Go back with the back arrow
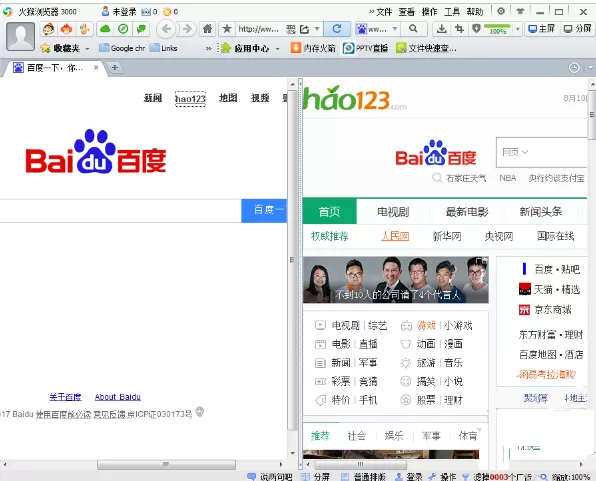This screenshot has height=481, width=596. [166, 29]
